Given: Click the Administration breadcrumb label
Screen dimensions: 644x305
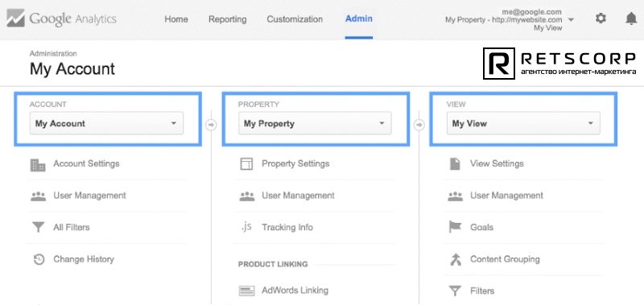Looking at the screenshot, I should (53, 53).
